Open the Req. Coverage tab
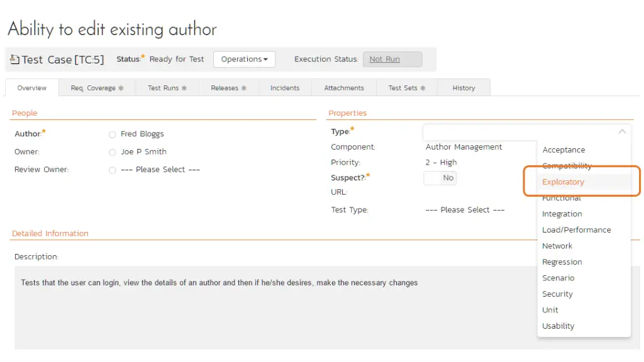 coord(97,88)
